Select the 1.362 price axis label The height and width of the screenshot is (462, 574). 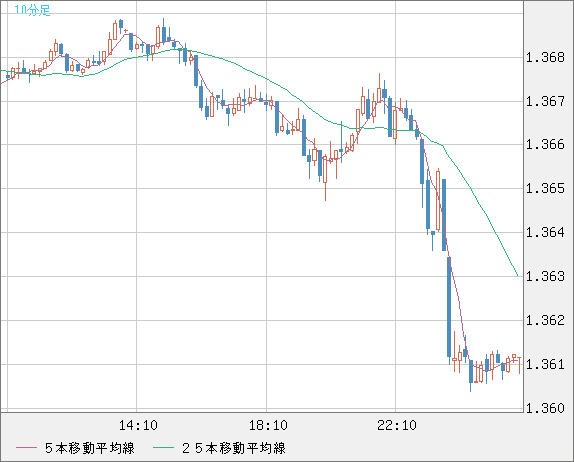click(545, 321)
